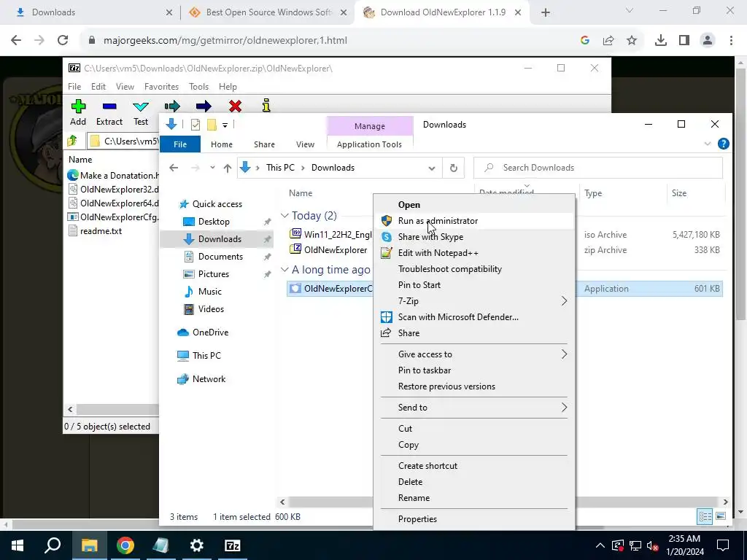Open the Explorer File tab

pyautogui.click(x=180, y=144)
